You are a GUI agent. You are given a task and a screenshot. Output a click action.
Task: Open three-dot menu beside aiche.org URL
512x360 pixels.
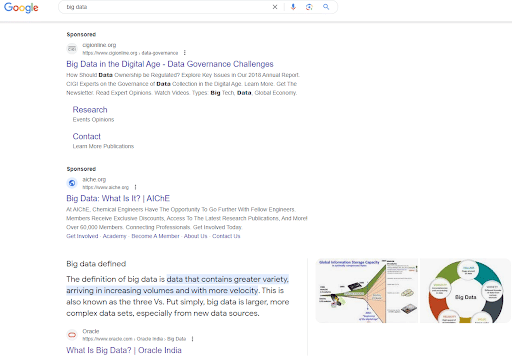click(135, 187)
